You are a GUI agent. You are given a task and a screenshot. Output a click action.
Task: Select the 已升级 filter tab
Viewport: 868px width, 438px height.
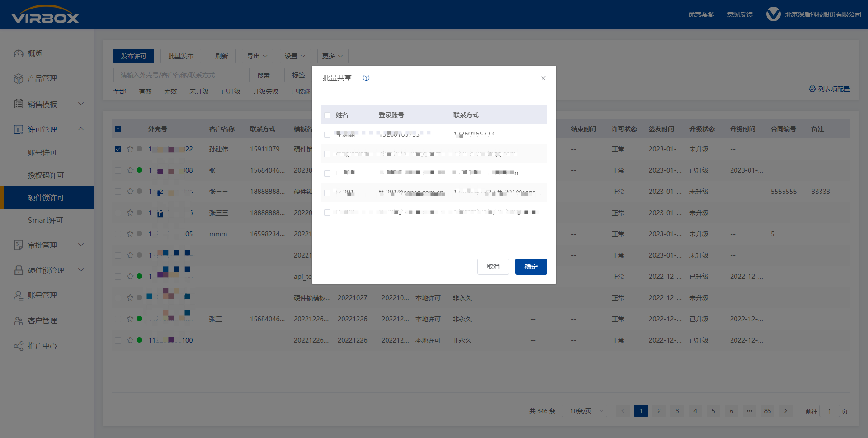click(x=231, y=91)
